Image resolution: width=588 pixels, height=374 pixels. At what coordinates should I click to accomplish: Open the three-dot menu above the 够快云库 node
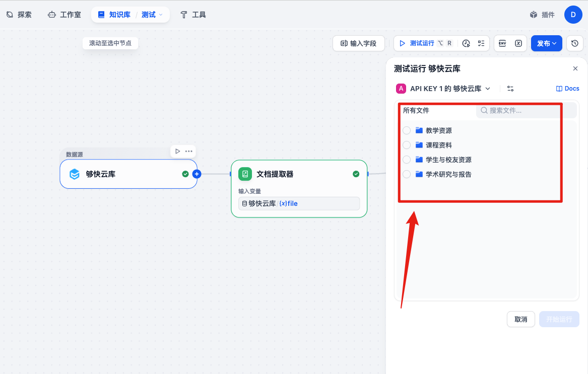pyautogui.click(x=189, y=151)
